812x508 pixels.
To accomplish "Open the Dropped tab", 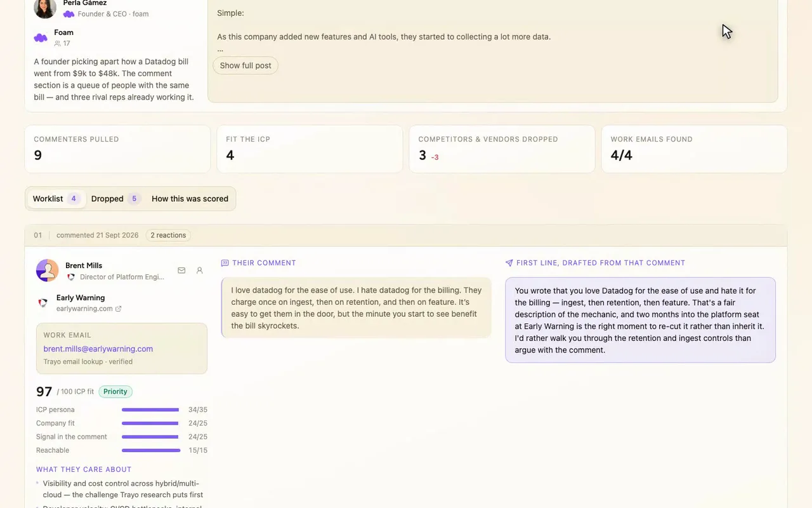I will click(x=115, y=199).
